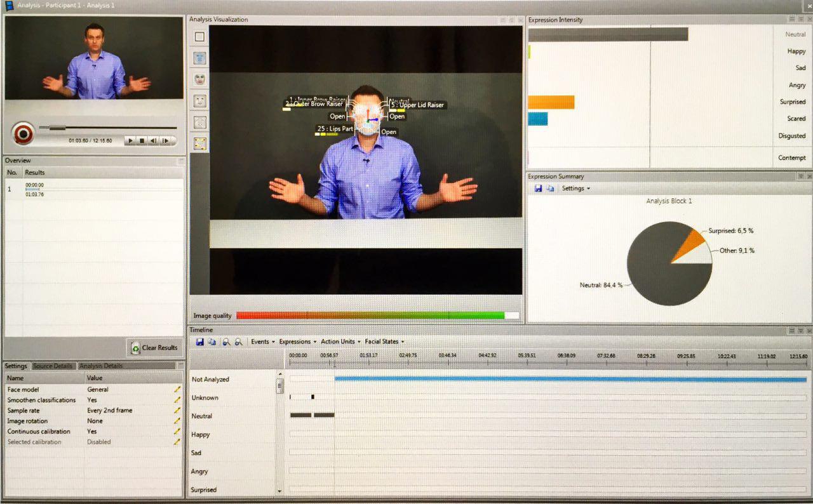Click the timeline marker at 10:22.43
Screen dimensions: 813x504
tap(726, 355)
